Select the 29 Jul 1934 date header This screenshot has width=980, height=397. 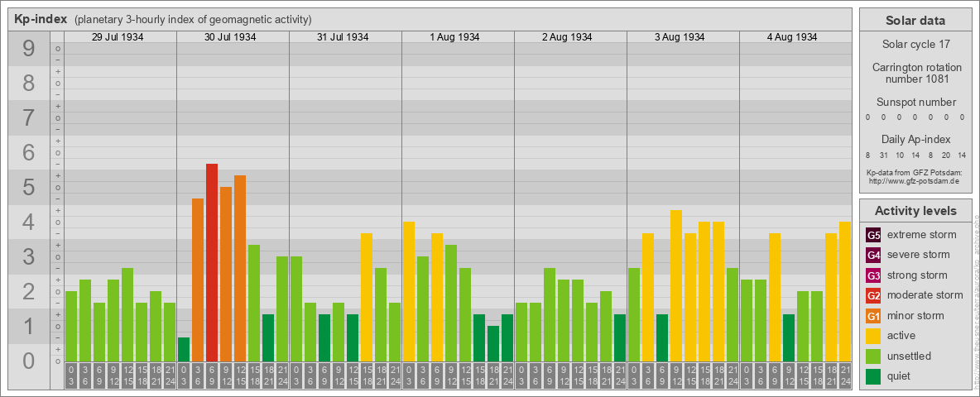pyautogui.click(x=118, y=37)
